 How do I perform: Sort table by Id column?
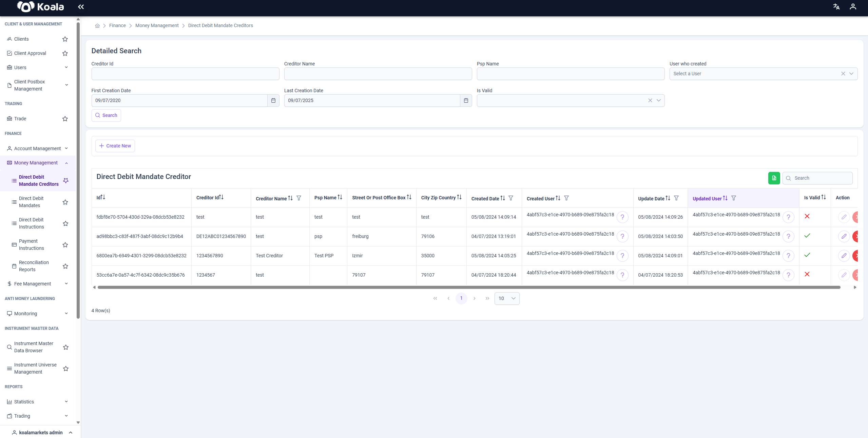point(103,197)
